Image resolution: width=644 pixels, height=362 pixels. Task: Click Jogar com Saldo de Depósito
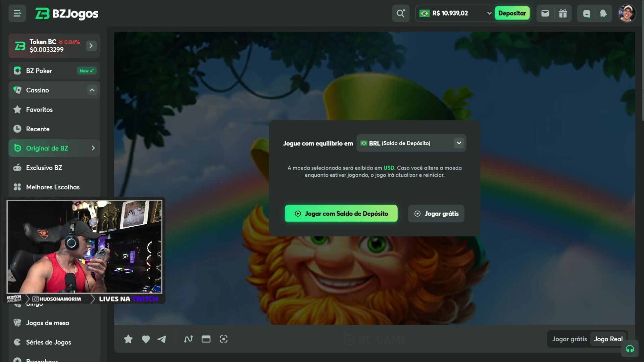pyautogui.click(x=341, y=214)
